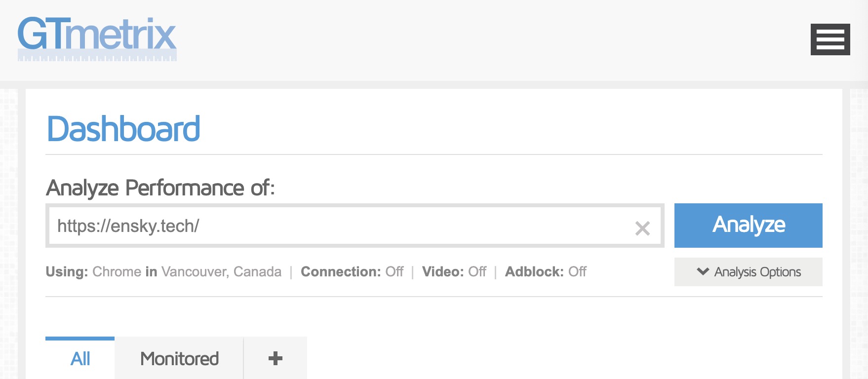Click the word "in" before Vancouver
This screenshot has height=379, width=868.
[x=151, y=272]
